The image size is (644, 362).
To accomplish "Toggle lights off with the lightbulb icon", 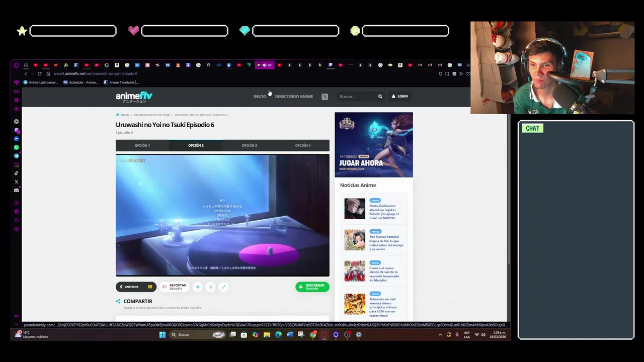I will (x=211, y=287).
